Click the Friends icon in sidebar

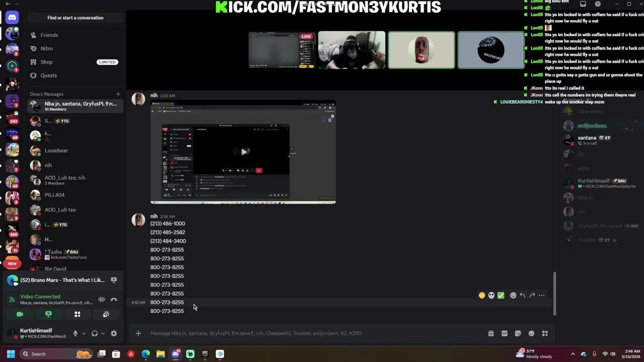click(x=34, y=35)
